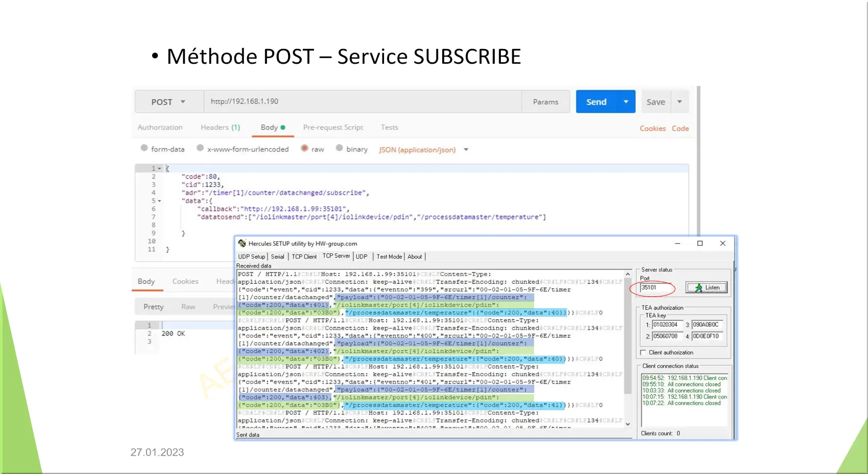This screenshot has width=868, height=474.
Task: Select the x-www-form-urlencoded radio option
Action: (200, 148)
